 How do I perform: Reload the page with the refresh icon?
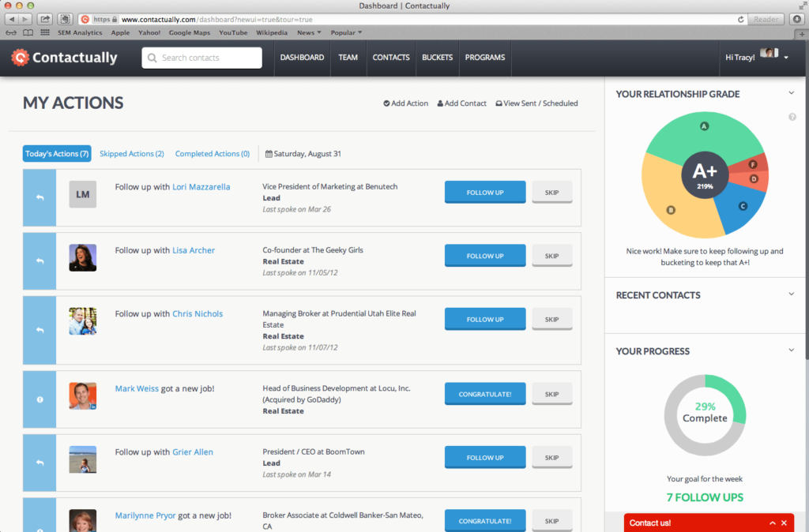point(741,19)
